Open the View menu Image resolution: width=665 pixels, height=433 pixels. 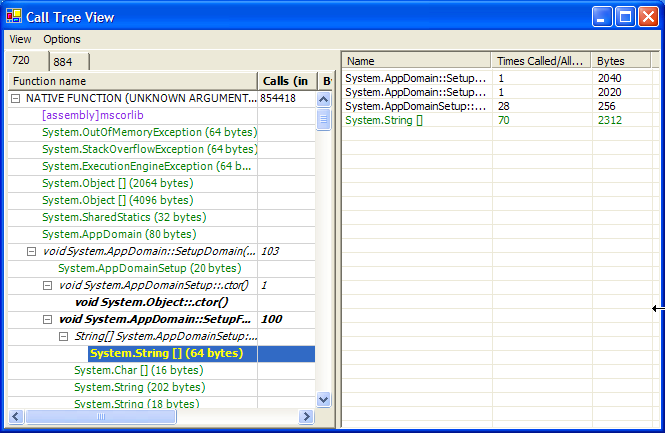click(20, 39)
